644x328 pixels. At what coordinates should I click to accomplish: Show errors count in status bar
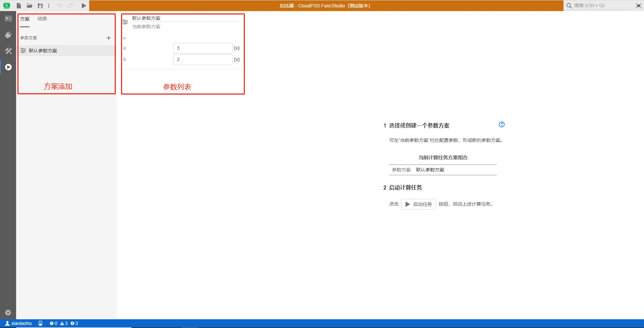coord(53,323)
